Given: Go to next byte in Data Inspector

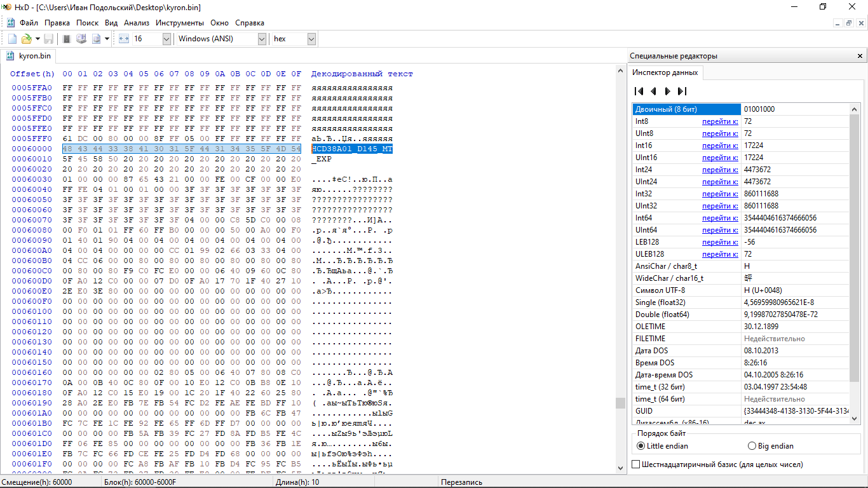Looking at the screenshot, I should click(667, 91).
